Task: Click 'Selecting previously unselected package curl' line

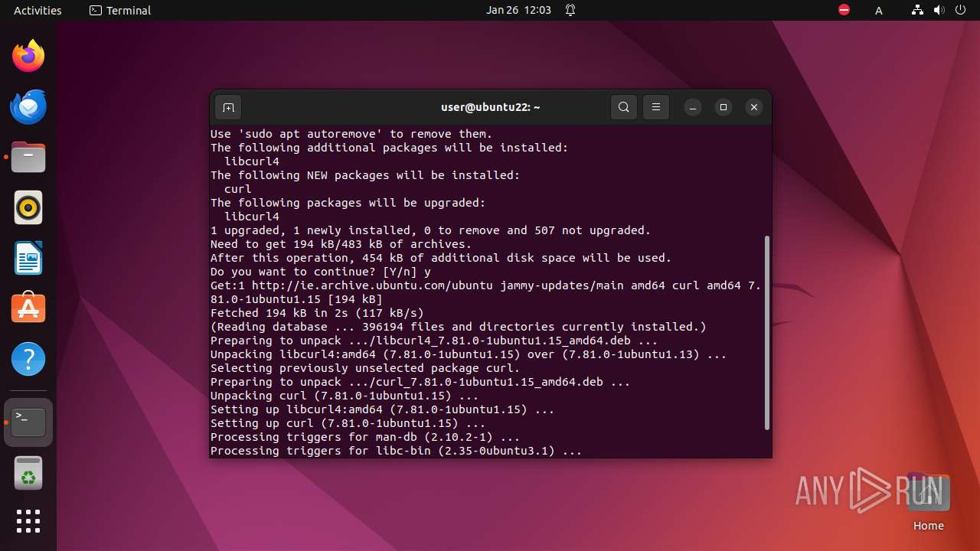Action: (x=365, y=368)
